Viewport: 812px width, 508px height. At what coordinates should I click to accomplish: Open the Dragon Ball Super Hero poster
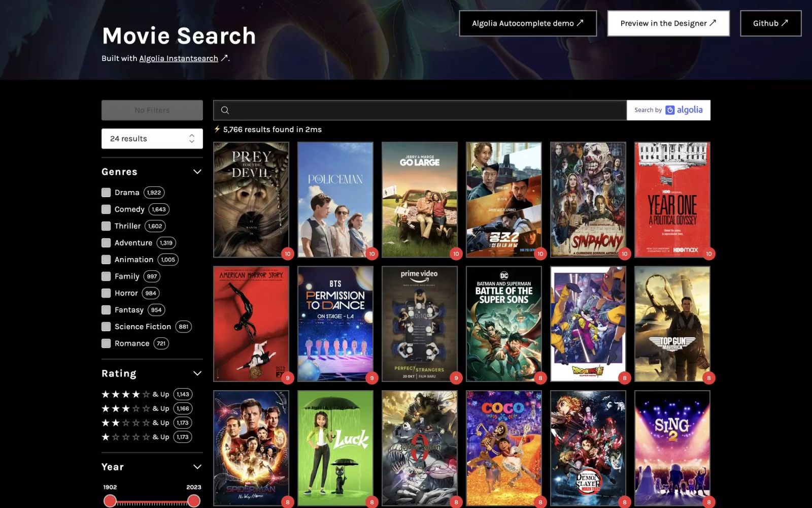(x=588, y=324)
